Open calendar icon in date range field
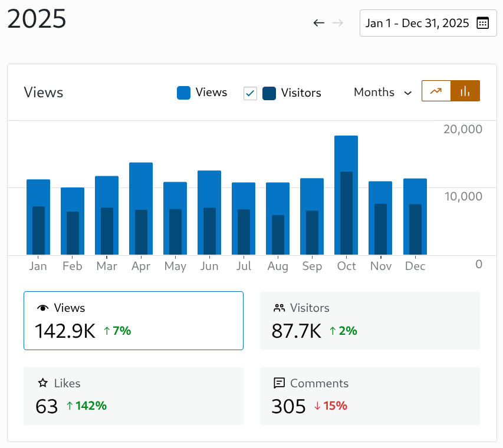The width and height of the screenshot is (503, 448). tap(482, 23)
